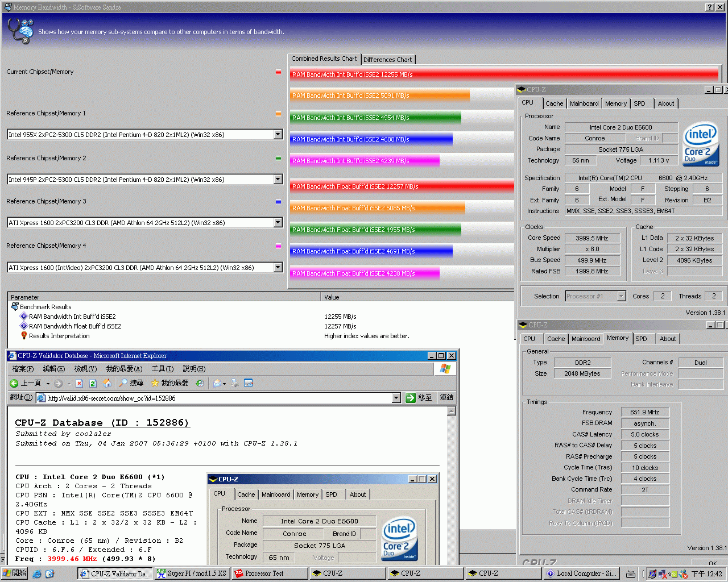This screenshot has width=728, height=582.
Task: Click the Sandra context help question mark
Action: (x=710, y=7)
